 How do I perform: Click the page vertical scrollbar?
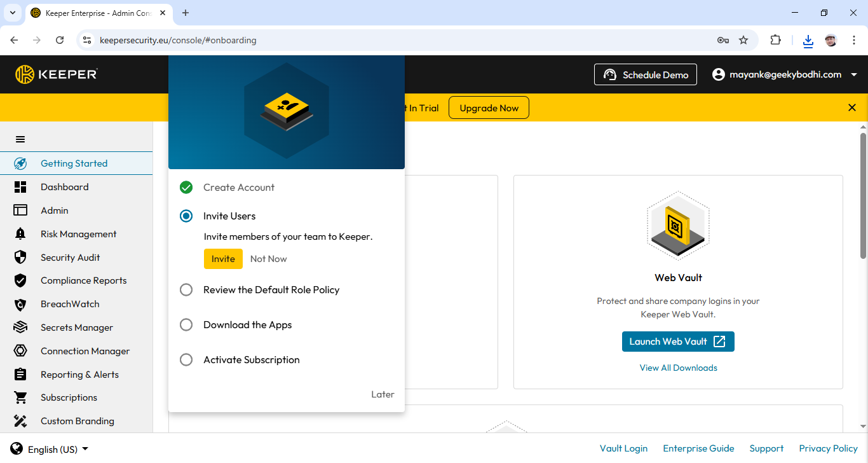point(863,196)
